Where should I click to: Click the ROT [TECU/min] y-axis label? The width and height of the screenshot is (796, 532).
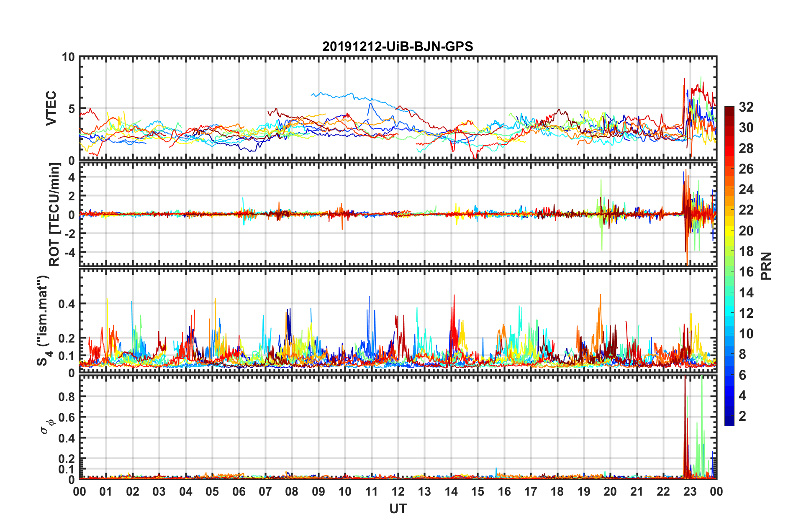click(54, 215)
